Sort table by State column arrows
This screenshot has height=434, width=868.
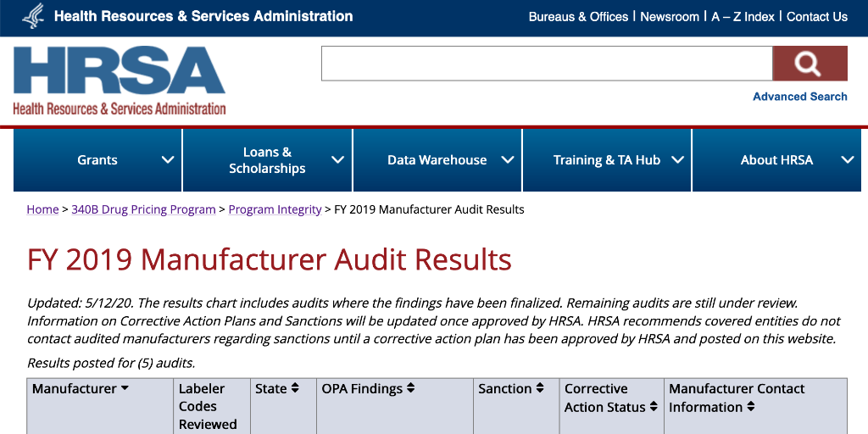point(295,388)
